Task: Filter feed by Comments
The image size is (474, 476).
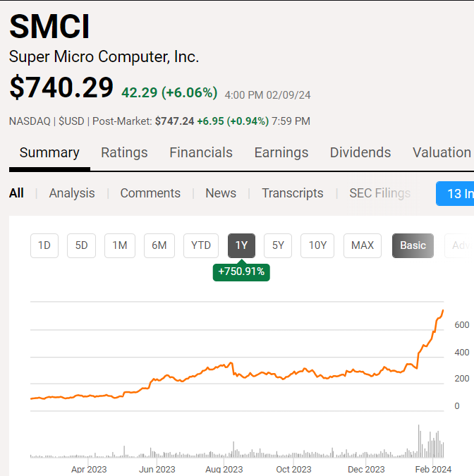Action: tap(150, 193)
